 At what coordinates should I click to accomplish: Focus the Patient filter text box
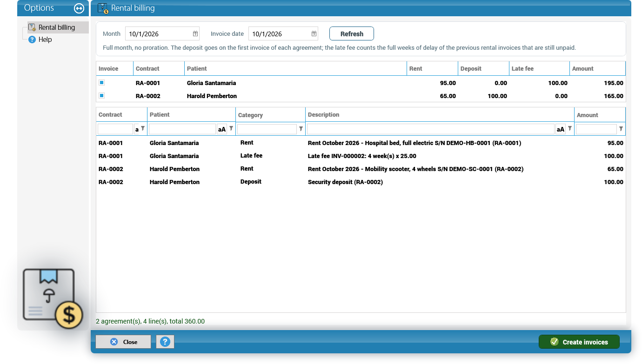click(182, 129)
